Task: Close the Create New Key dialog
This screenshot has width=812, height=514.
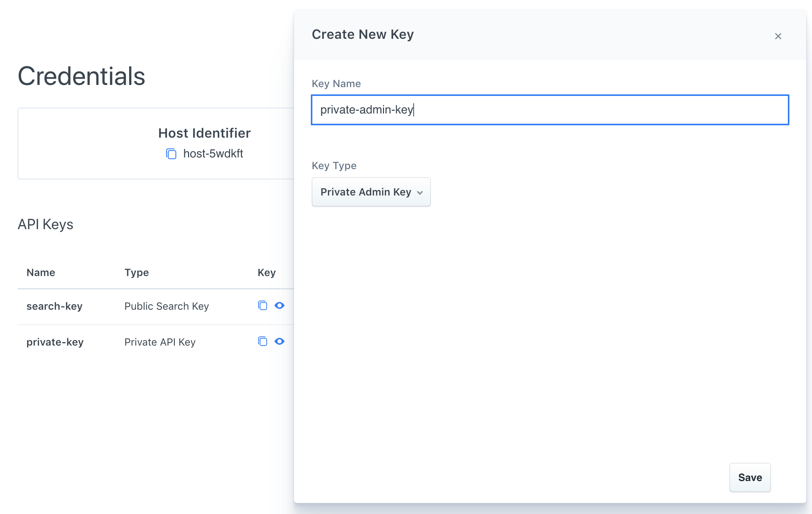Action: pyautogui.click(x=778, y=36)
